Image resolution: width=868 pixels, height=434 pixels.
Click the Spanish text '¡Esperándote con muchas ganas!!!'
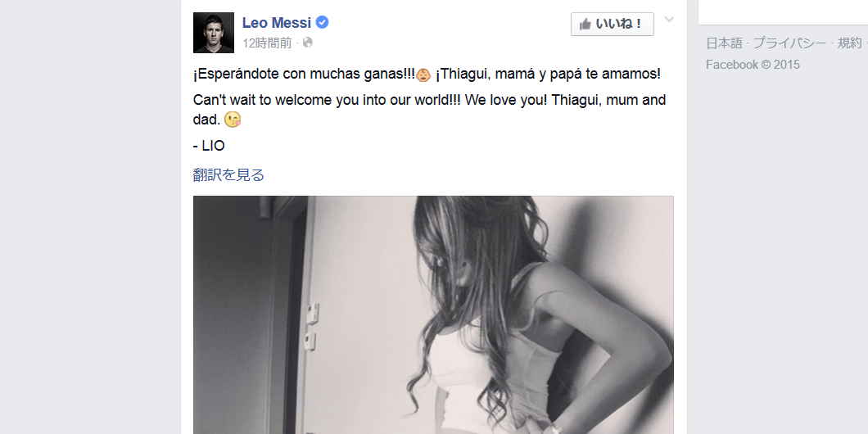pos(304,75)
